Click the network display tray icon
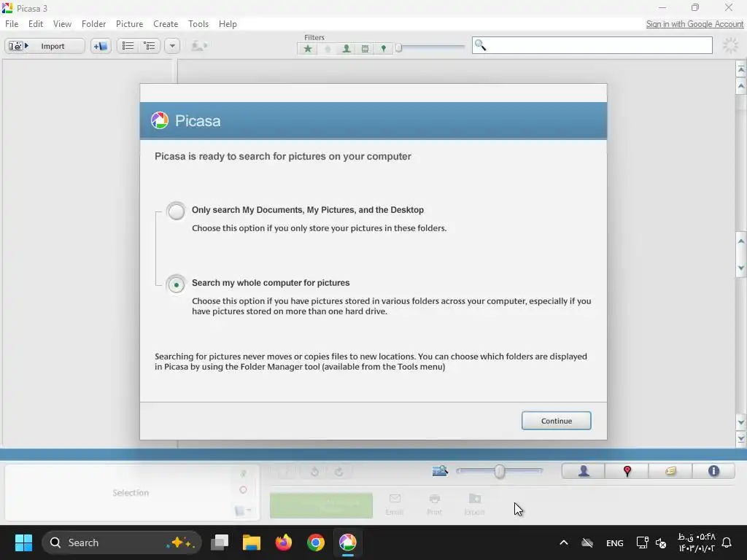This screenshot has height=560, width=747. coord(642,542)
